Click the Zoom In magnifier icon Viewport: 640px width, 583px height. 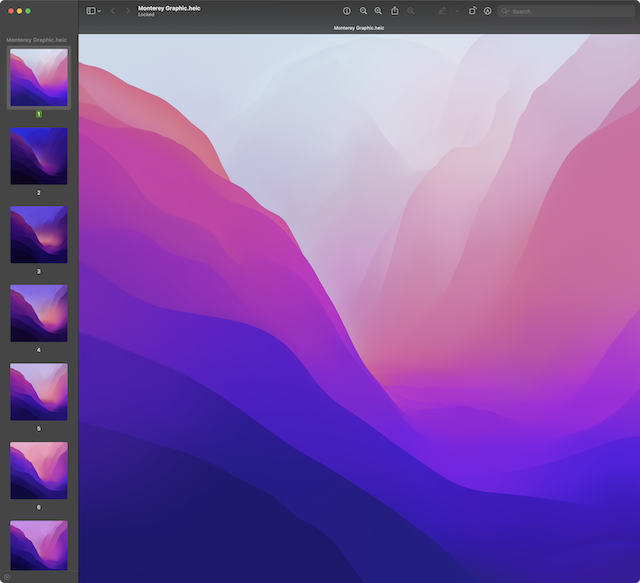pos(378,11)
